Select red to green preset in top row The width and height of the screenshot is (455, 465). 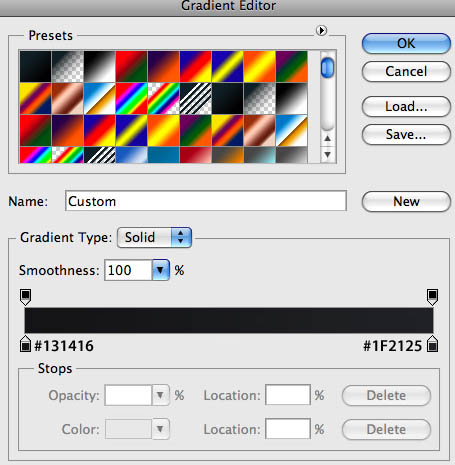[x=132, y=67]
